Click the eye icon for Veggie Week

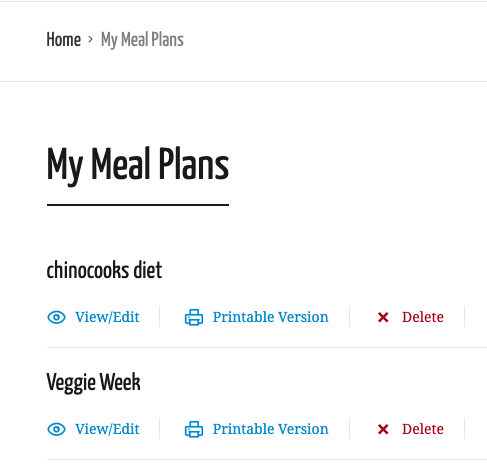[56, 429]
